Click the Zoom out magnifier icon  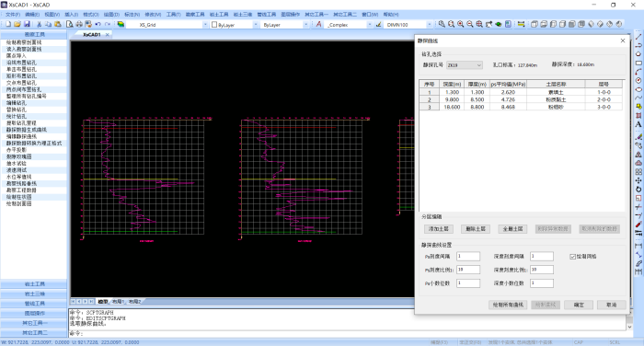tap(470, 25)
